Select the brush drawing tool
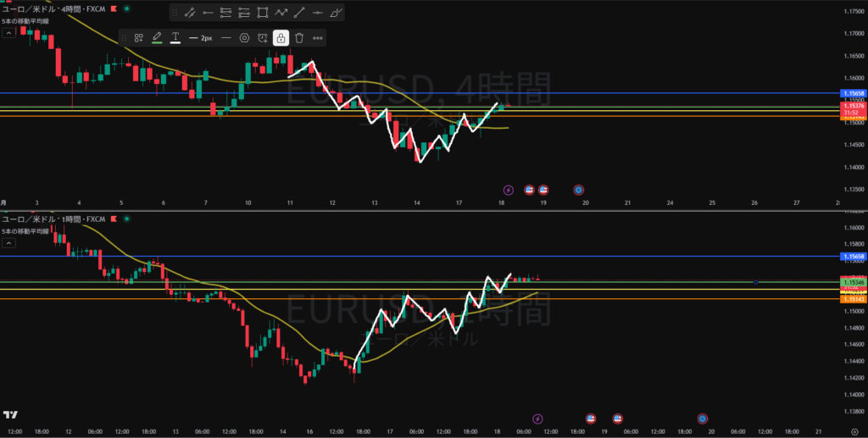The image size is (868, 438). coord(337,13)
